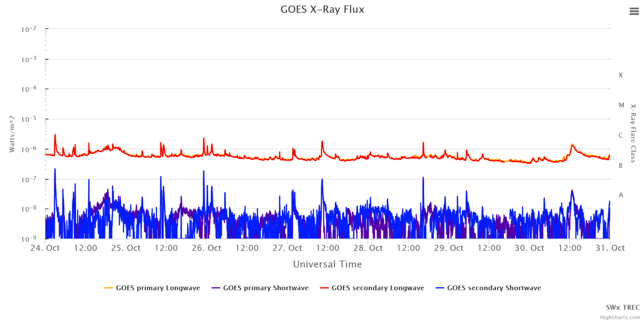Click the 10⁻² y-axis tick label
This screenshot has height=322, width=644.
pyautogui.click(x=28, y=29)
